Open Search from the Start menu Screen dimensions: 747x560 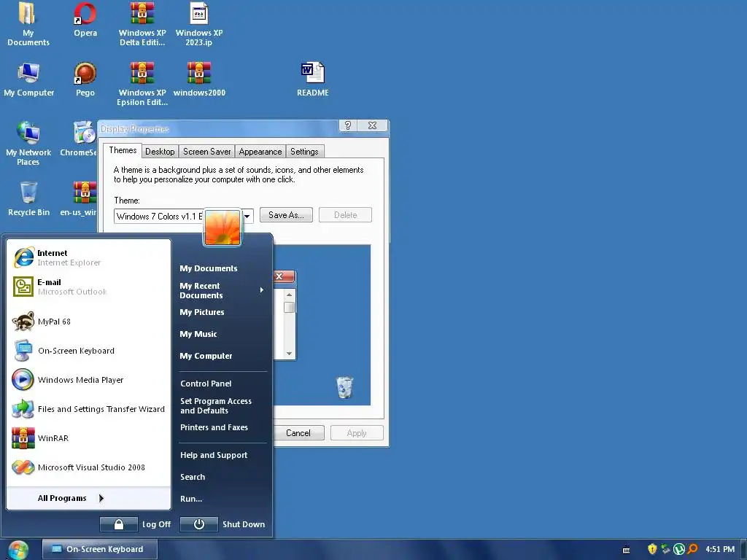[x=193, y=477]
